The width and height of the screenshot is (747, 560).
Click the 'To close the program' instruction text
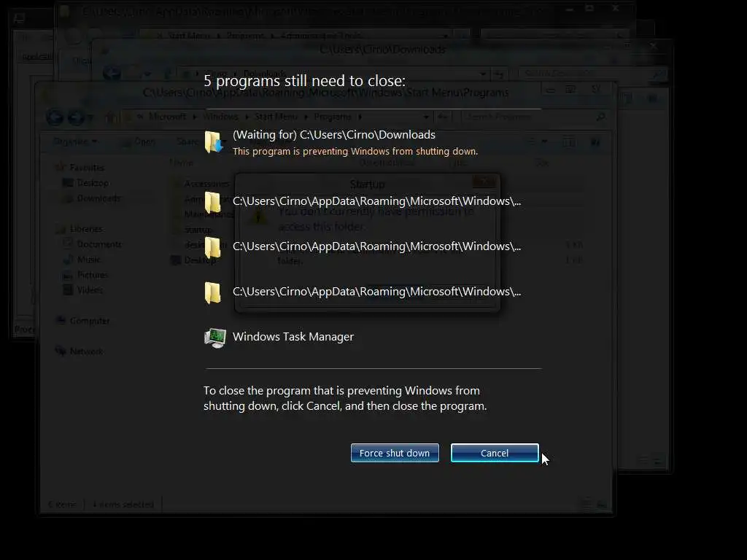pos(345,398)
